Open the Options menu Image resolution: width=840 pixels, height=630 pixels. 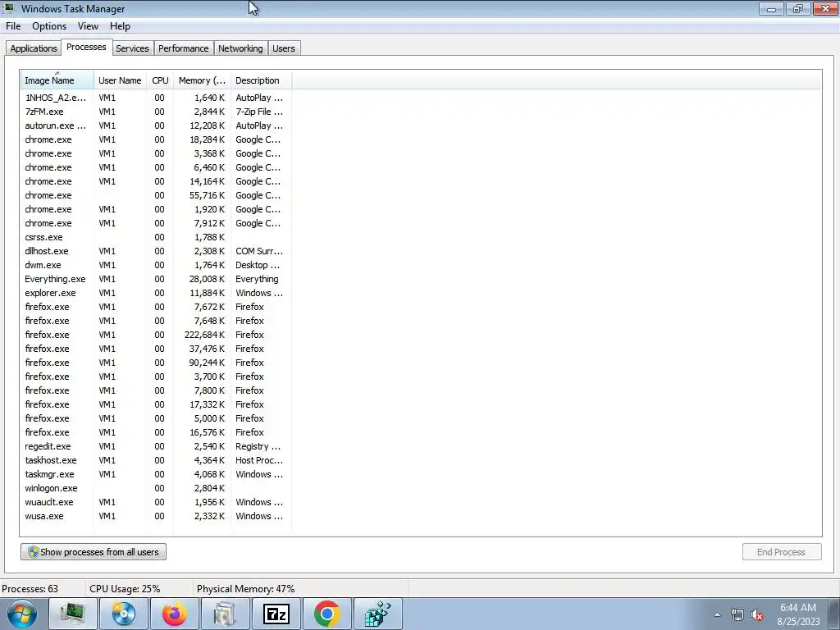pos(49,26)
